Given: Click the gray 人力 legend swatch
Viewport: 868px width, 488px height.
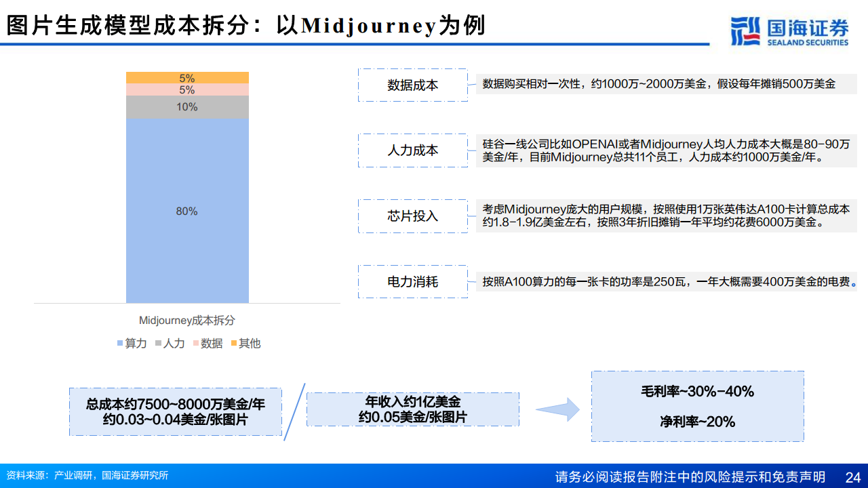Looking at the screenshot, I should (158, 344).
